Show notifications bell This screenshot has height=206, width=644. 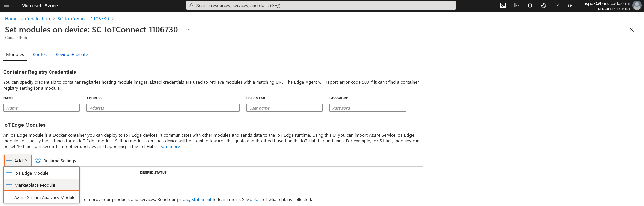coord(530,5)
